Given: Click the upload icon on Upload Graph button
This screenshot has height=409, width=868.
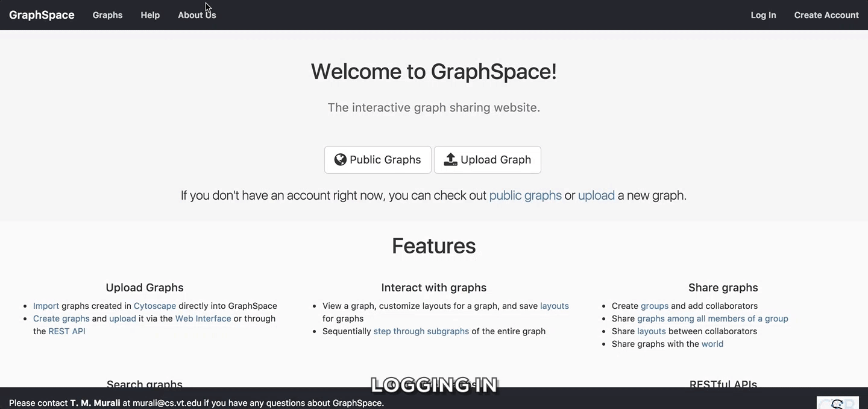Looking at the screenshot, I should tap(450, 159).
